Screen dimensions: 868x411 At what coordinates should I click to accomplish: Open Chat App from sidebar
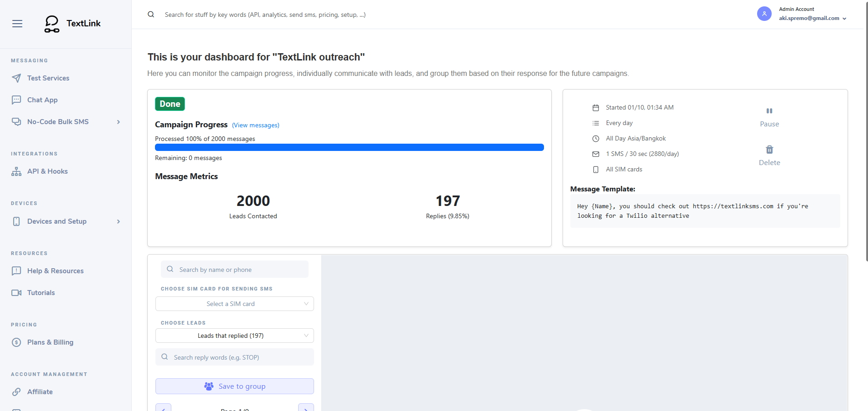[x=42, y=100]
